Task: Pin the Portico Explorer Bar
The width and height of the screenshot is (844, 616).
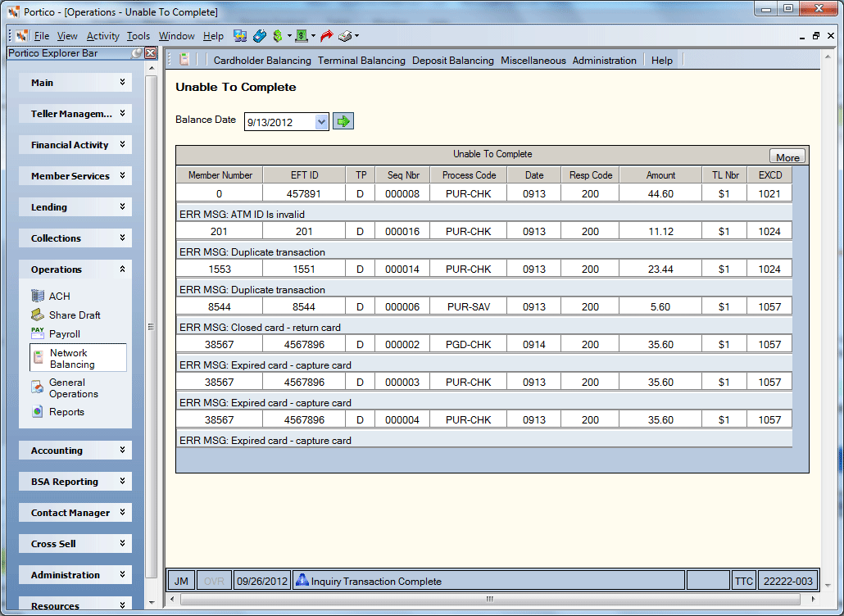Action: click(138, 53)
